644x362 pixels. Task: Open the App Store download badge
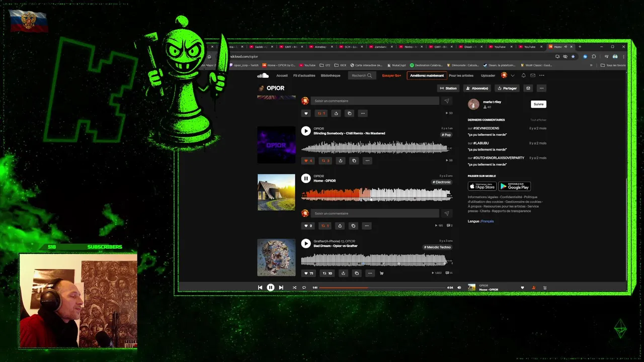coord(482,187)
